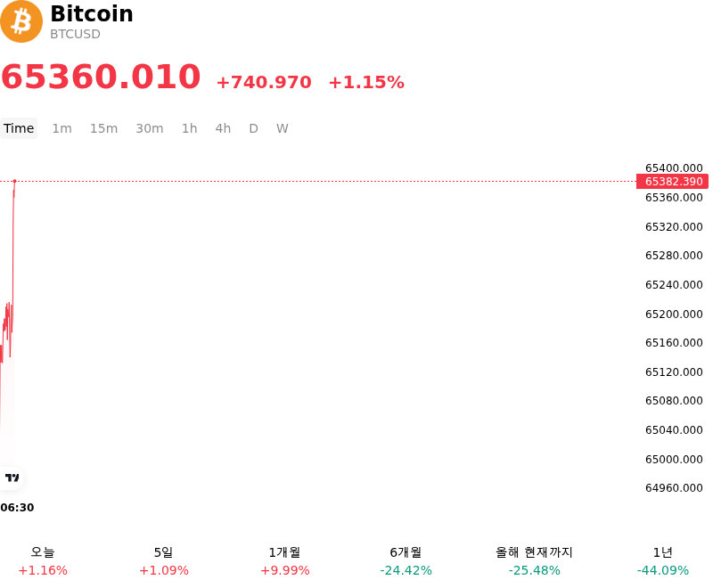Choose the 30m chart interval
The width and height of the screenshot is (713, 588).
coord(150,128)
